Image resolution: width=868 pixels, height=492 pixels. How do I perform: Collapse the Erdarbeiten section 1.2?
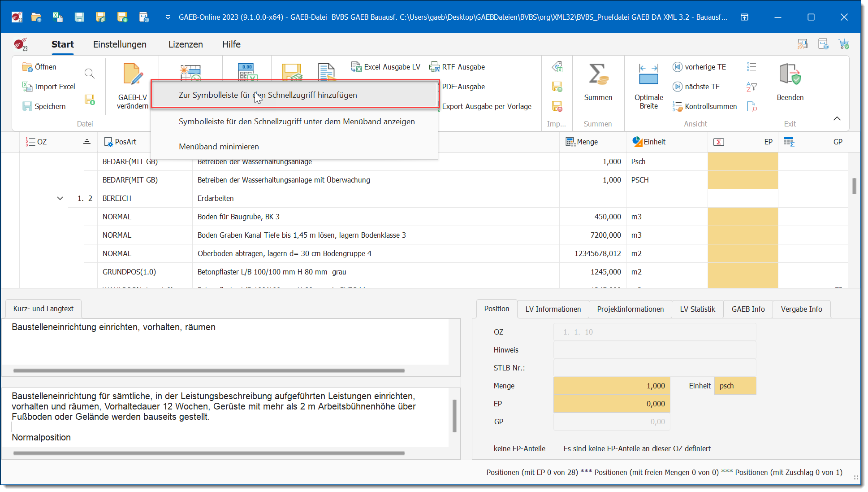(x=60, y=198)
